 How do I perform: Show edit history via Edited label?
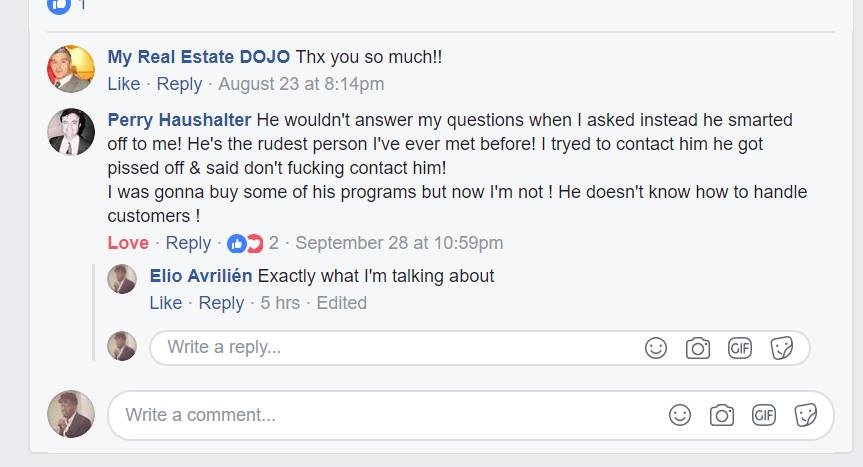(x=341, y=303)
